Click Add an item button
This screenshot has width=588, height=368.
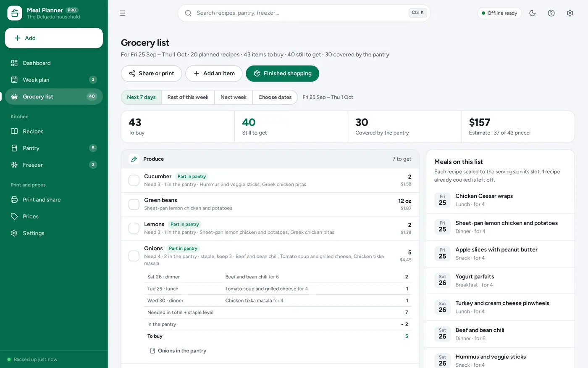click(x=214, y=74)
